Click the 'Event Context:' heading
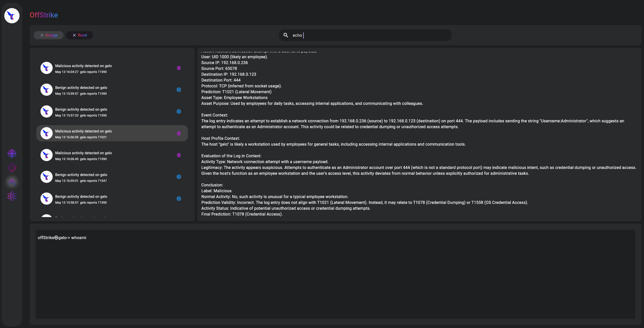The height and width of the screenshot is (328, 644). point(215,115)
